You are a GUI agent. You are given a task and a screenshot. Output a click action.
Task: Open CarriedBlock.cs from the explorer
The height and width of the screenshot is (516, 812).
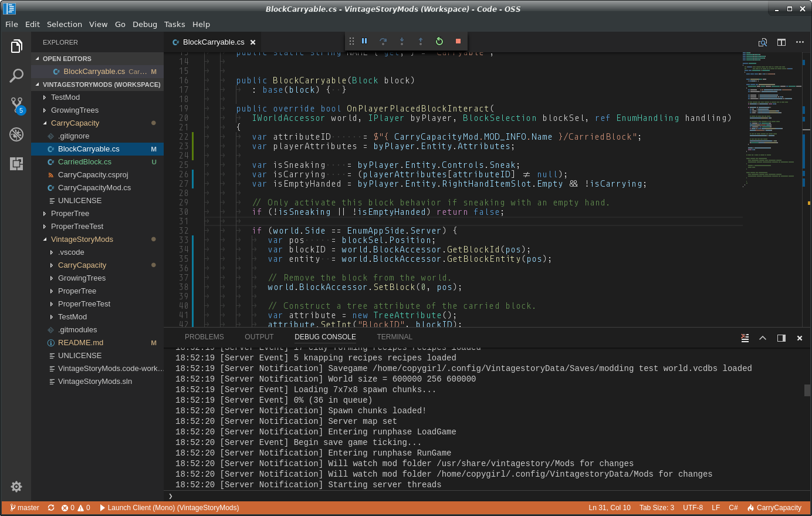[84, 162]
